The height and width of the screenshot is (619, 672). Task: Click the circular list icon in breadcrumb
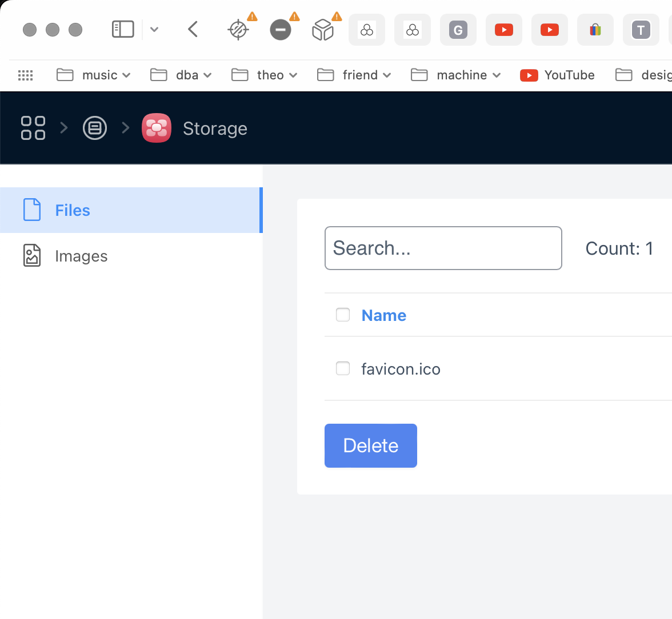[95, 128]
